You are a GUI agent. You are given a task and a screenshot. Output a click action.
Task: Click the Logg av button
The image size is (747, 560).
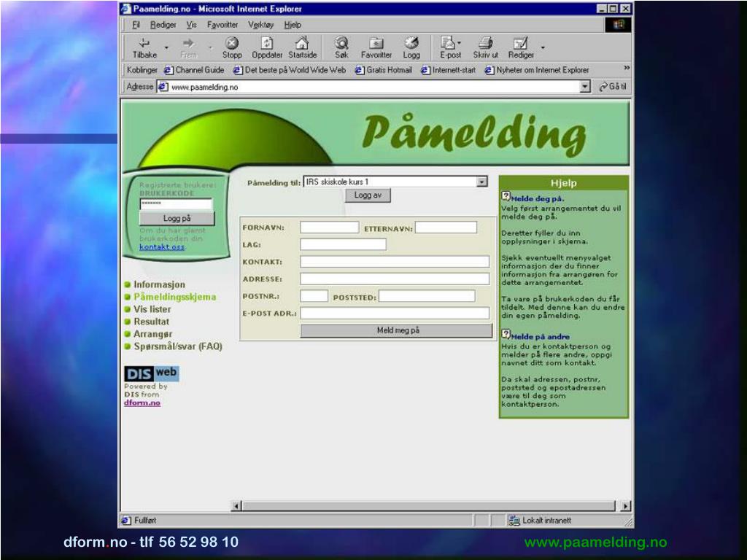click(368, 195)
